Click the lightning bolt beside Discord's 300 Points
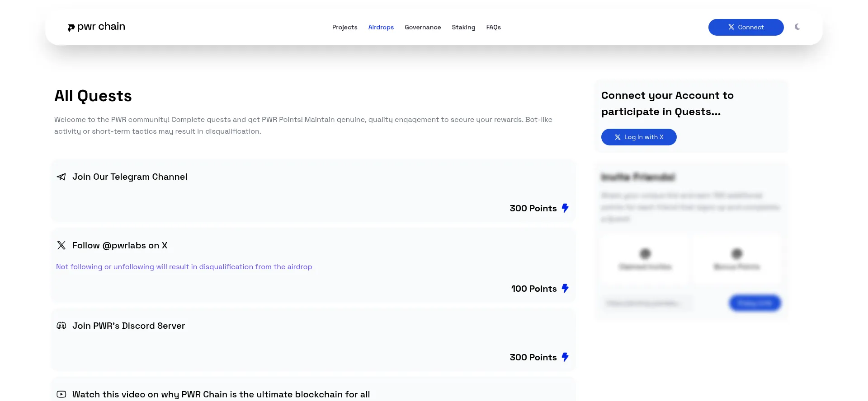Screen dimensions: 868x401 coord(565,357)
